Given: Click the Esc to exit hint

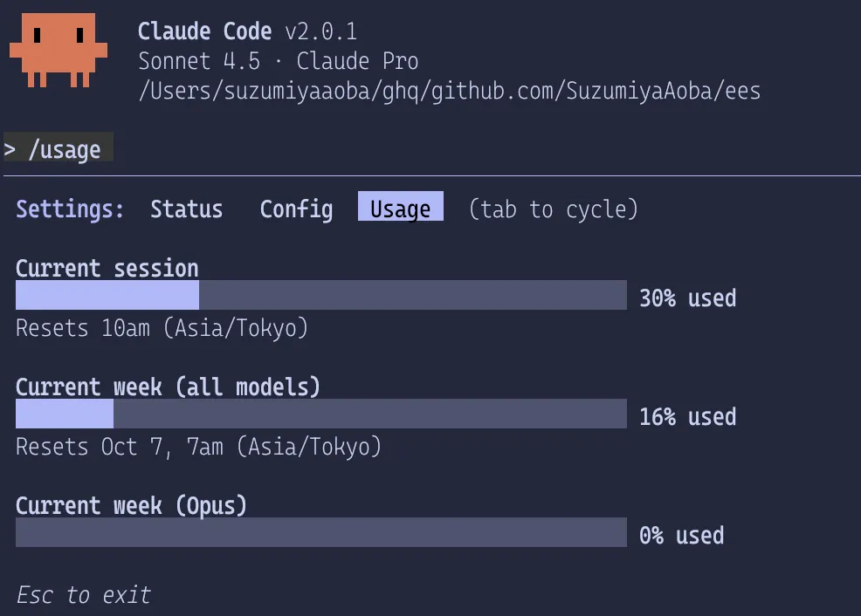Looking at the screenshot, I should 84,595.
